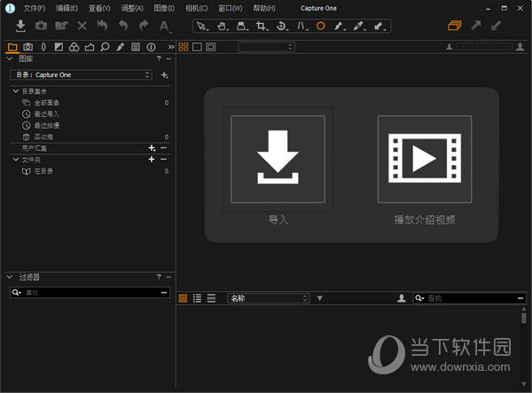Screen dimensions: 532x393
Task: Select the apply adjustments arrow tool
Action: click(x=379, y=26)
